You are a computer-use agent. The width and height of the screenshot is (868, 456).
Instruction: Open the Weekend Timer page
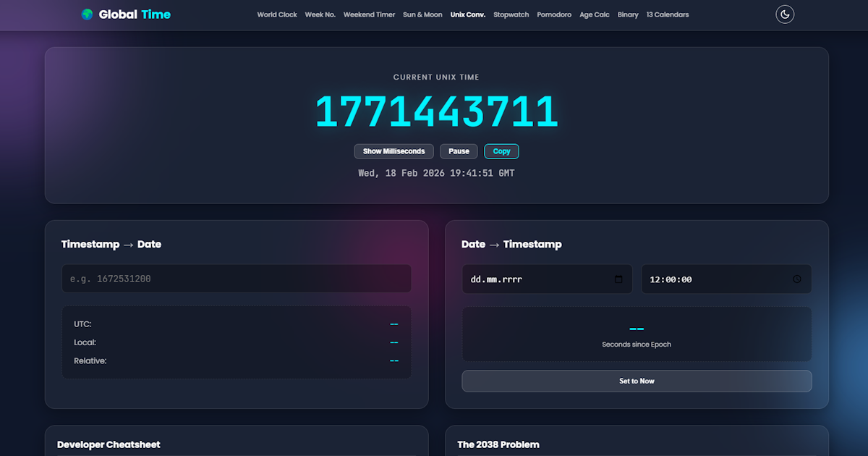tap(370, 14)
